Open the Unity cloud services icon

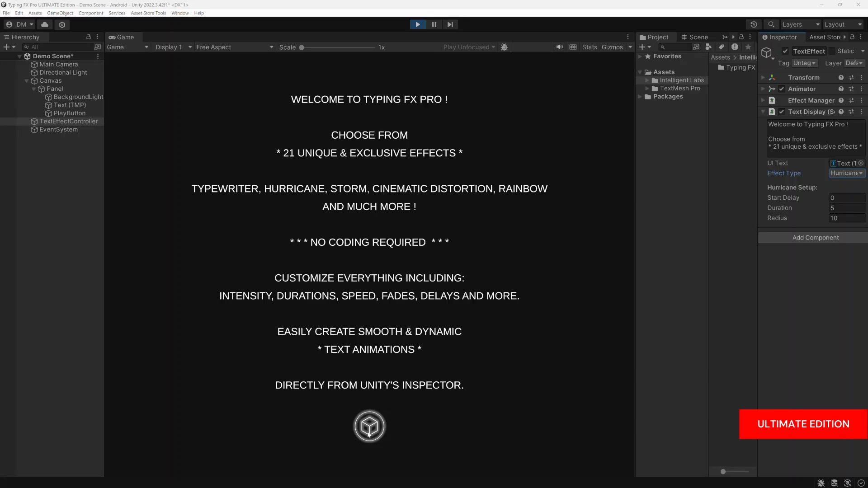pos(45,24)
